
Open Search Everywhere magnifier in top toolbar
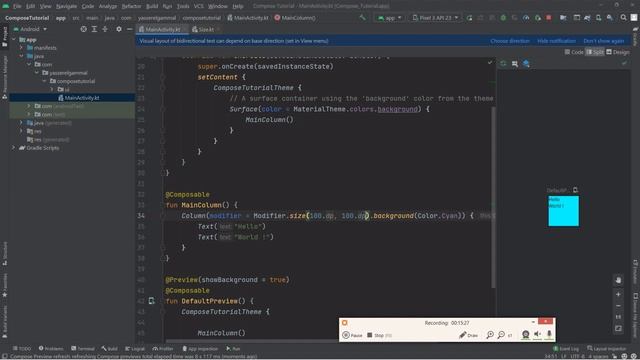(x=623, y=18)
